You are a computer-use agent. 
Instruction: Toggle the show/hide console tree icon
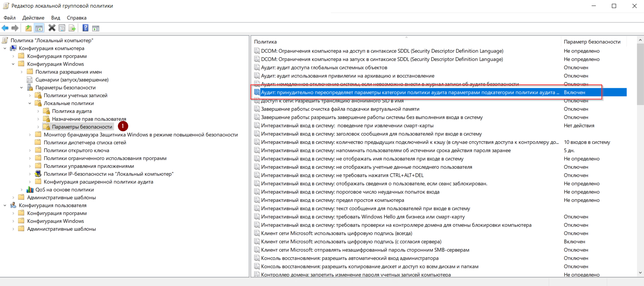(39, 28)
